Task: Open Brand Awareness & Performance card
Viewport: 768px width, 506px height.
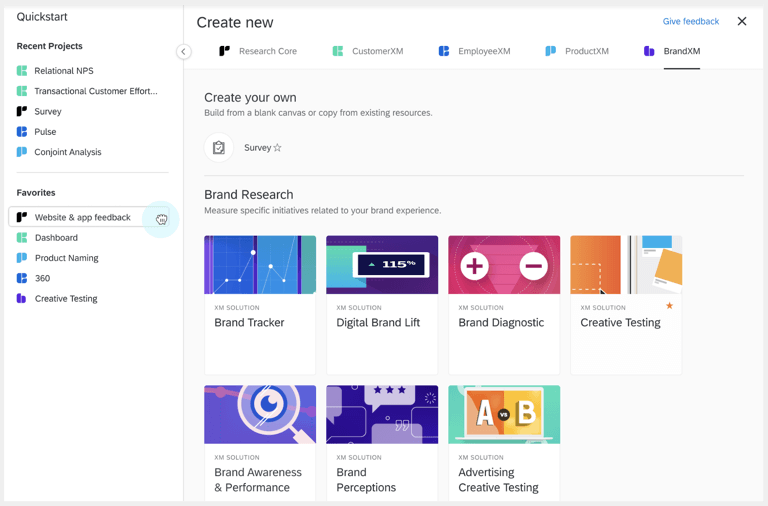Action: tap(260, 443)
